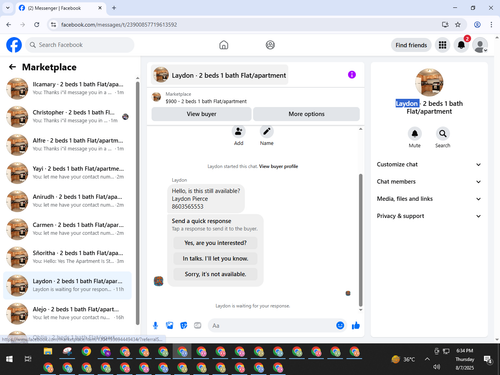500x375 pixels.
Task: Open the Anirudh conversation
Action: click(x=67, y=201)
